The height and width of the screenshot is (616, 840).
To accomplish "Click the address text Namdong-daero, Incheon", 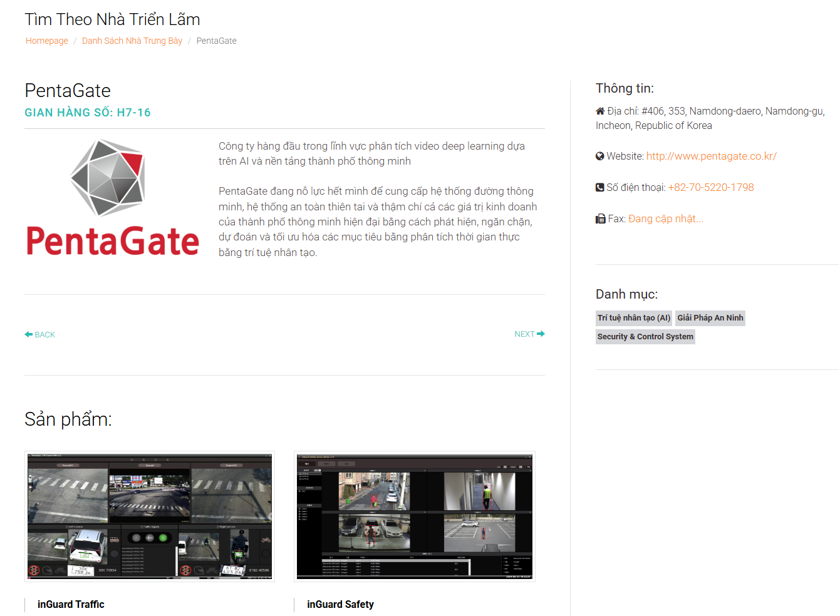I will click(x=710, y=118).
